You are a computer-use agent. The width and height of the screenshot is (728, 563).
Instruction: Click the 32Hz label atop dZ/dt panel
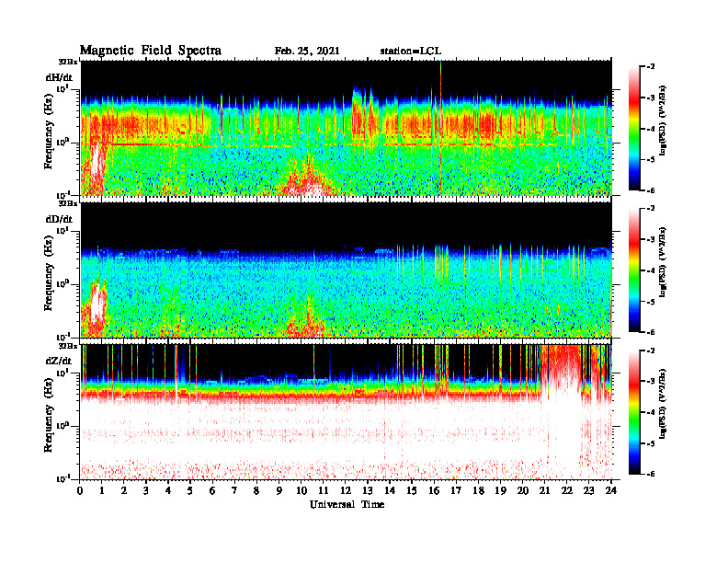click(68, 346)
